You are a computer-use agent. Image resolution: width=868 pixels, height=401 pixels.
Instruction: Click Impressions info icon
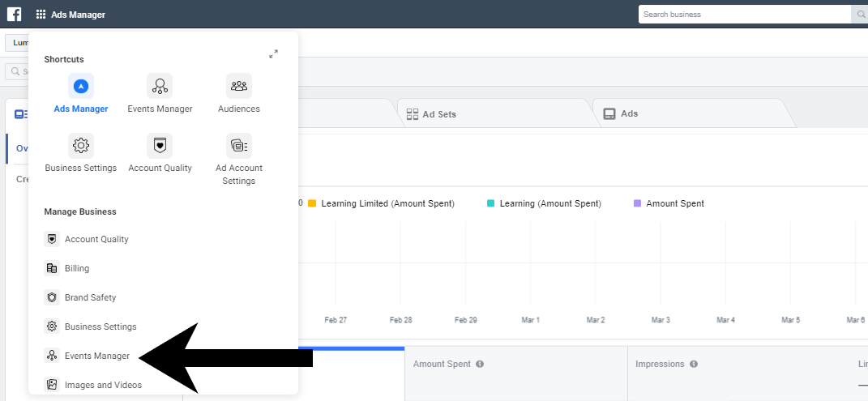point(694,364)
